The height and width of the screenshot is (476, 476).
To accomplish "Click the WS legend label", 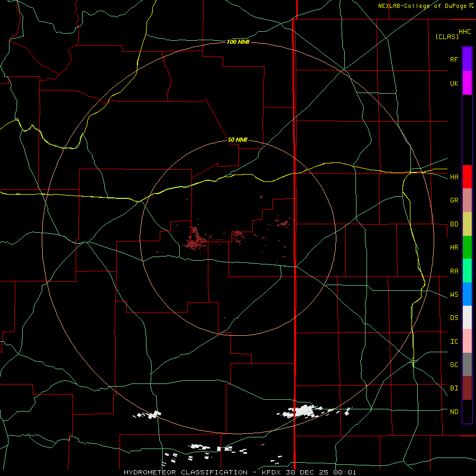I will point(454,294).
